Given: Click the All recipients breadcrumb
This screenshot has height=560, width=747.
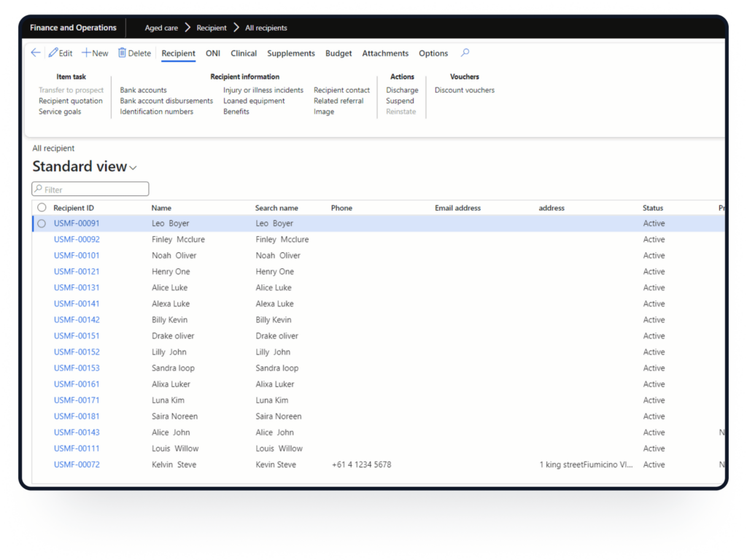Looking at the screenshot, I should [x=266, y=28].
